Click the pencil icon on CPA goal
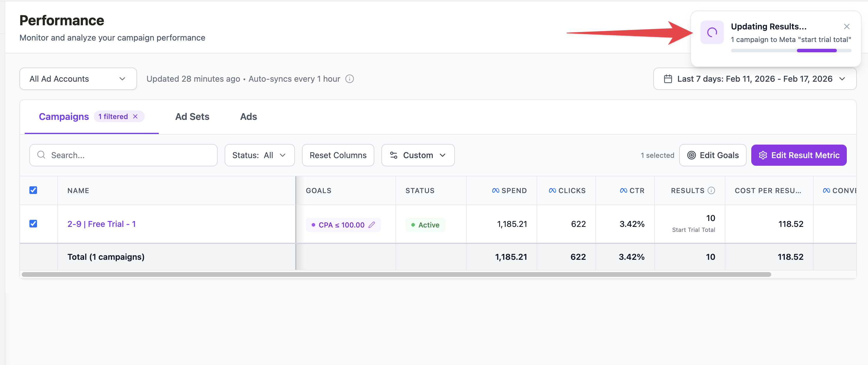868x365 pixels. tap(372, 225)
